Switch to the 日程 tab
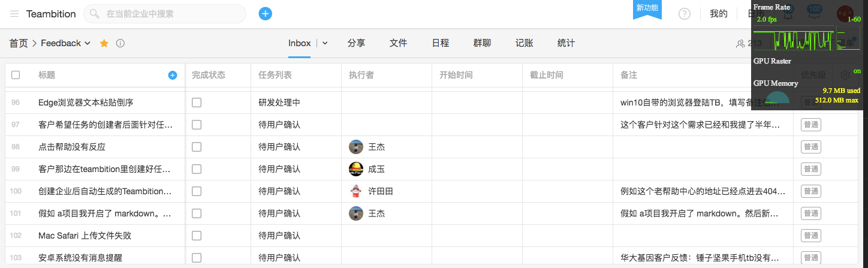The image size is (868, 268). tap(440, 43)
